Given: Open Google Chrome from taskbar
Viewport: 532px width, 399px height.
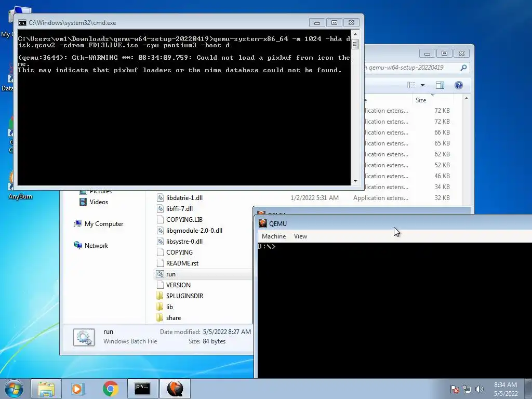Looking at the screenshot, I should click(x=110, y=389).
